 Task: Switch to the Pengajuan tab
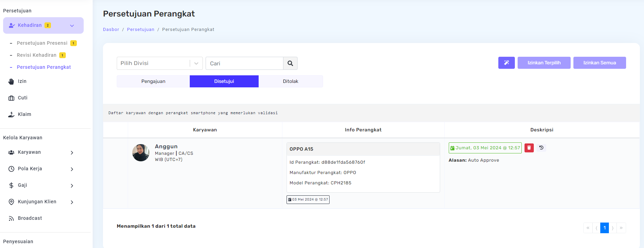tap(153, 82)
